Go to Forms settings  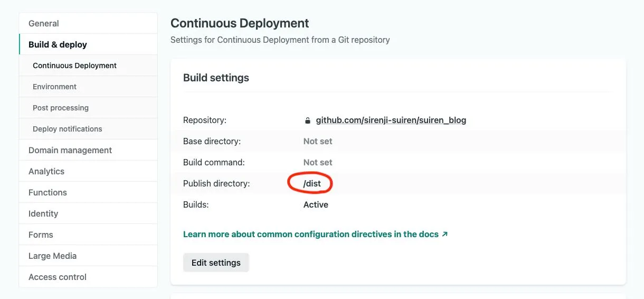pos(41,235)
